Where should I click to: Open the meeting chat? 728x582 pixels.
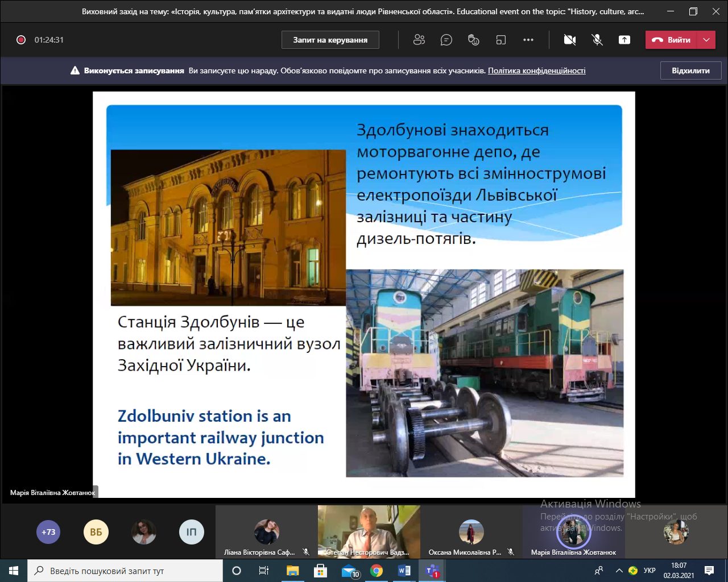[446, 40]
